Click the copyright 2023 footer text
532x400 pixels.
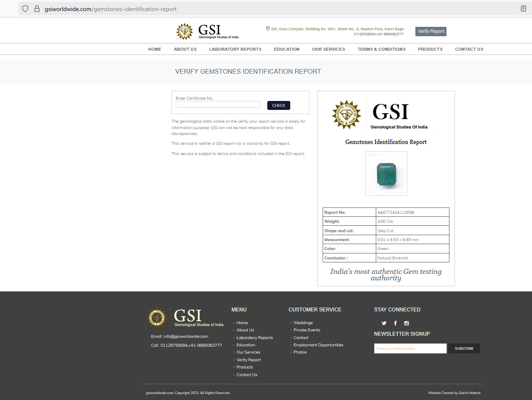click(188, 393)
